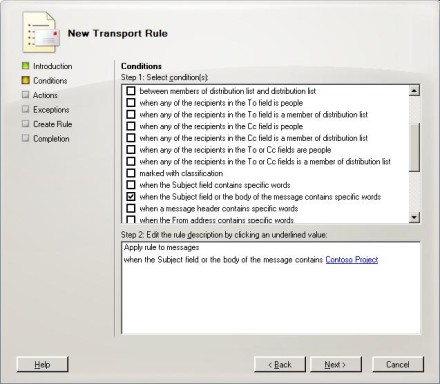The image size is (440, 384).
Task: Cancel the New Transport Rule wizard
Action: click(398, 364)
